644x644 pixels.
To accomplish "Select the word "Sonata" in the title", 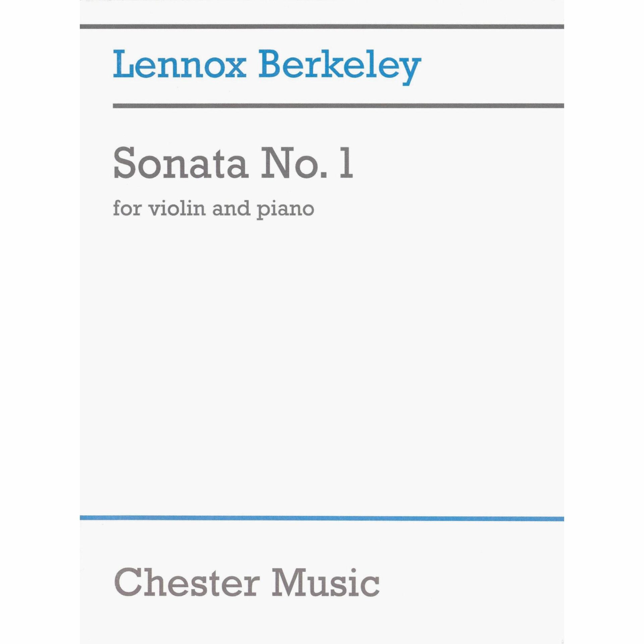I will pyautogui.click(x=181, y=164).
